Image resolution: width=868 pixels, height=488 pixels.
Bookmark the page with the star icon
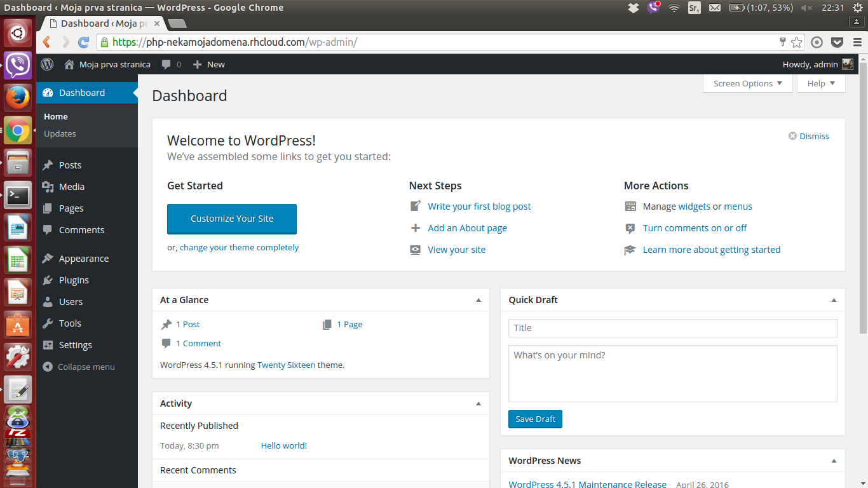[796, 42]
